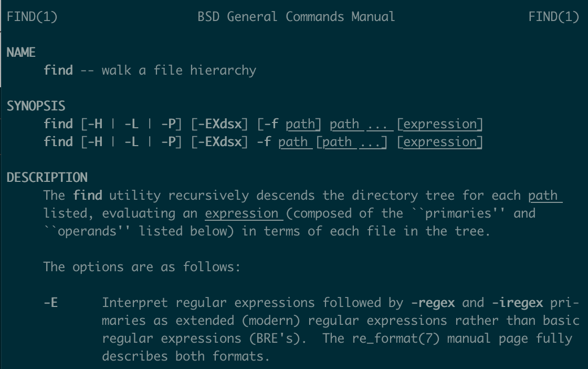Click underlined expression in first synopsis line
588x369 pixels.
point(440,124)
